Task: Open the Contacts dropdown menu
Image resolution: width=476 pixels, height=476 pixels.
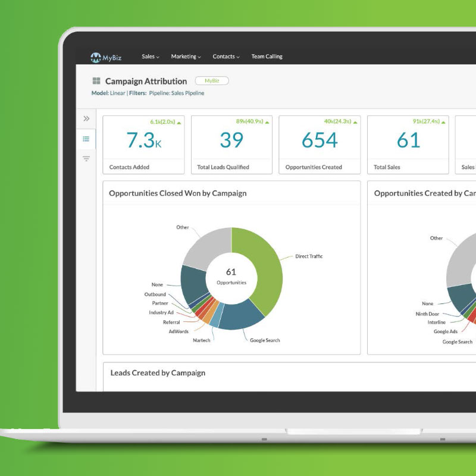Action: [x=226, y=57]
